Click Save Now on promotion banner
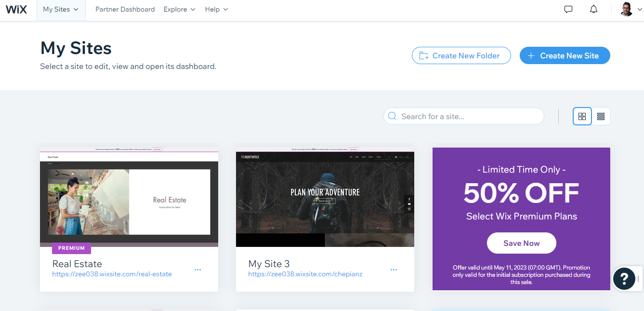The height and width of the screenshot is (311, 644). (x=522, y=243)
